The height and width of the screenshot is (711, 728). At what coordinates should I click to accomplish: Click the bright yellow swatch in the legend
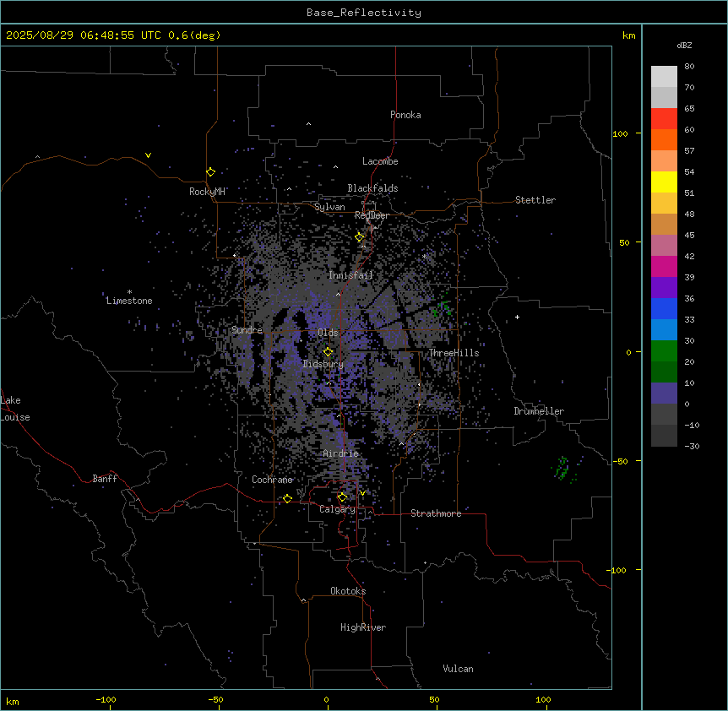[x=664, y=182]
